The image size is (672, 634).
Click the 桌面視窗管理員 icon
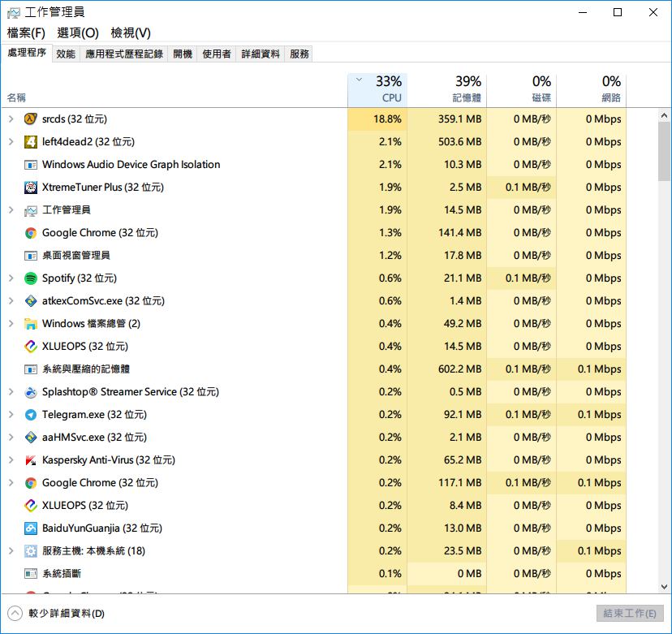coord(30,256)
